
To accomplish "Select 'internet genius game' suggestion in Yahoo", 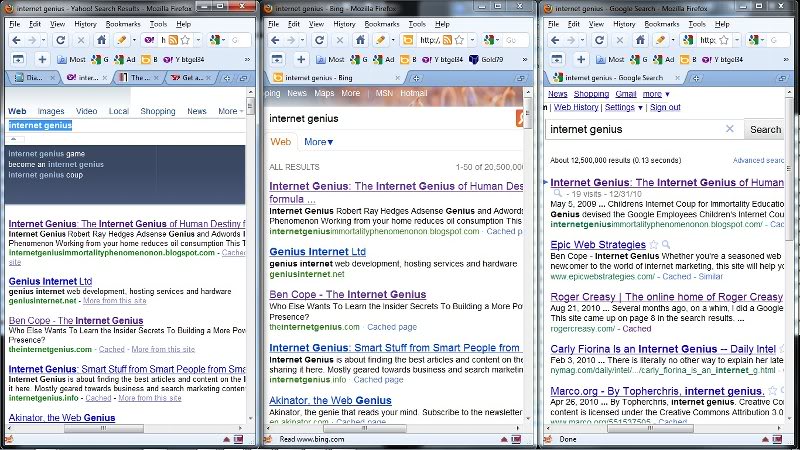I will (46, 154).
